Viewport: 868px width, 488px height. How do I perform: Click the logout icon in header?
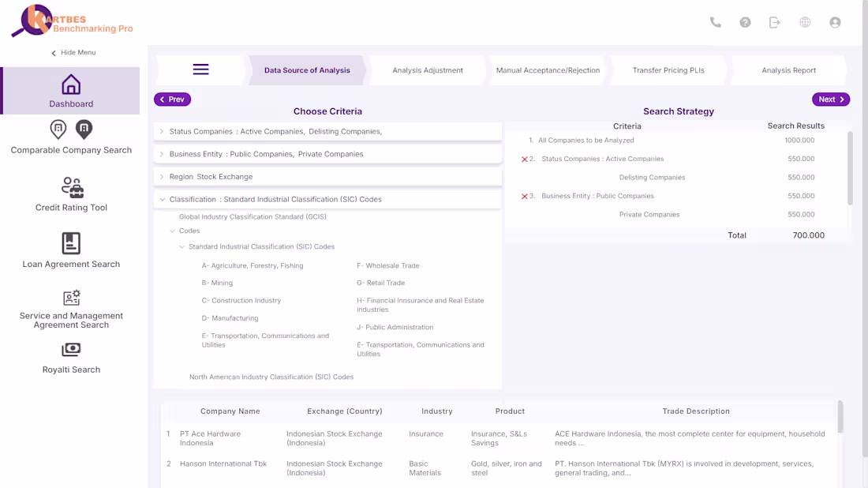[x=774, y=22]
